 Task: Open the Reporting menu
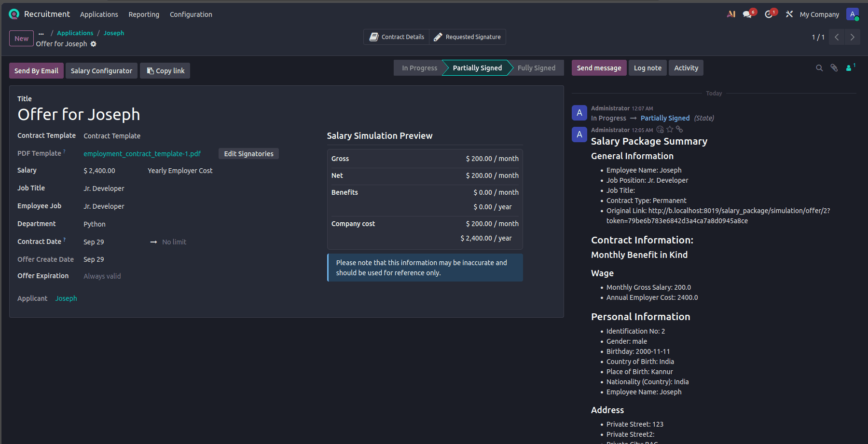coord(144,14)
